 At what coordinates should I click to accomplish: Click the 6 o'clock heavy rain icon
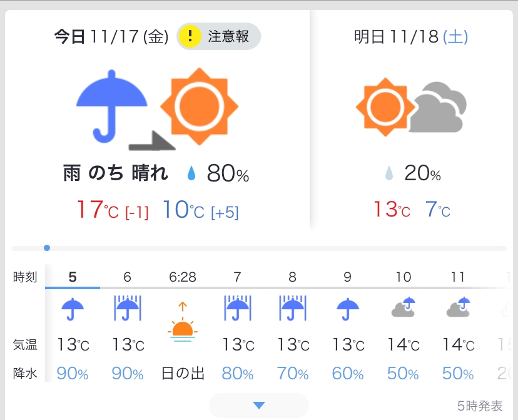coord(127,308)
